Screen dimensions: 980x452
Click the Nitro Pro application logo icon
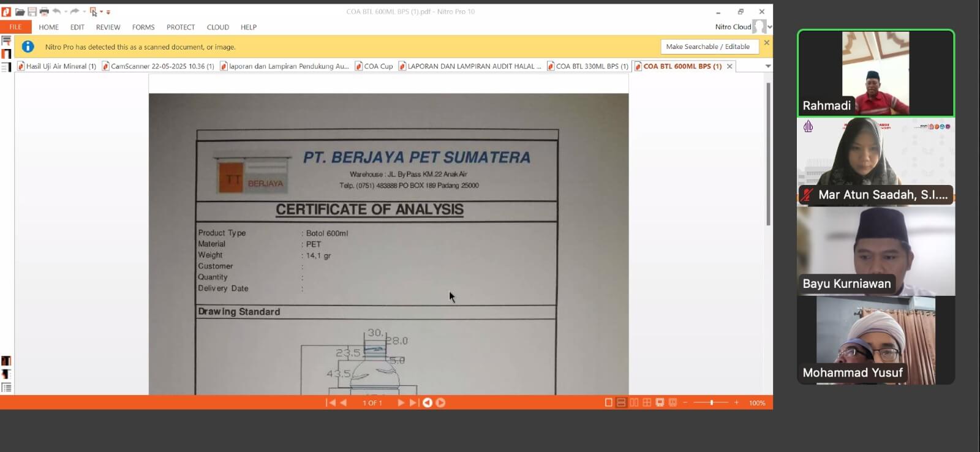6,12
